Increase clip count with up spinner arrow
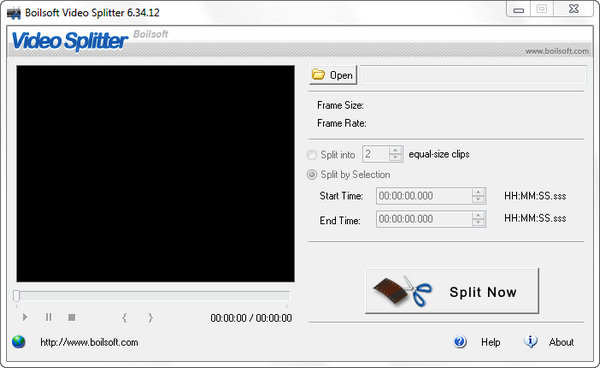This screenshot has width=600, height=368. coord(395,150)
